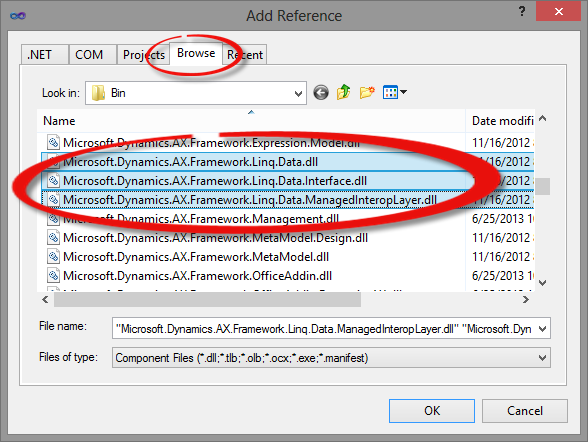Click the file icon of Linq.Data.ManagedInteropLayer.dll
Viewport: 588px width, 442px height.
coord(53,200)
